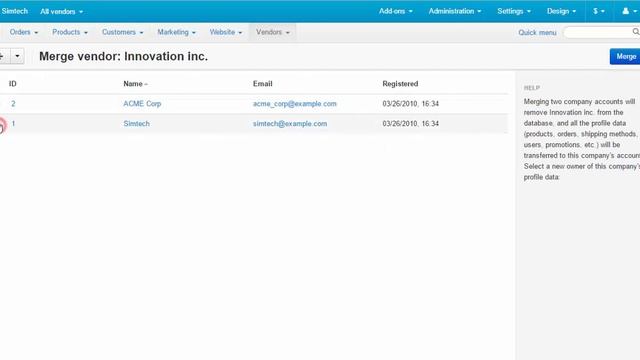Viewport: 640px width, 360px height.
Task: Open the Add-ons menu
Action: (396, 11)
